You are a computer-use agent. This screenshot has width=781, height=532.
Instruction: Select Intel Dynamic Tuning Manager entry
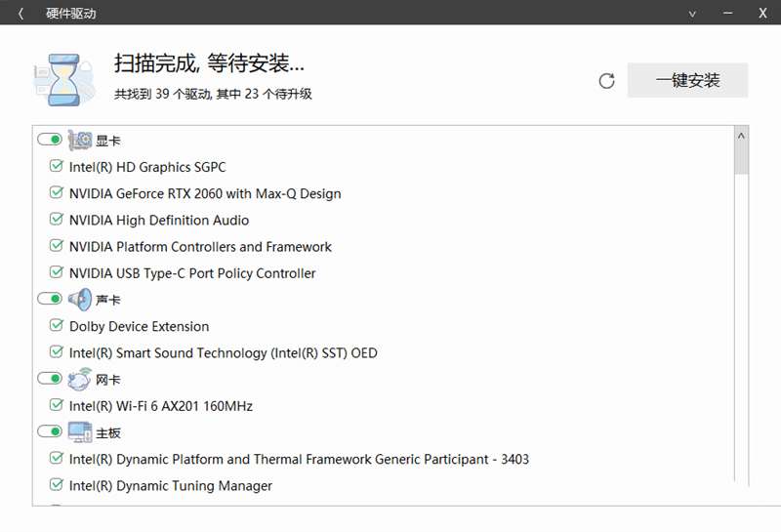170,486
